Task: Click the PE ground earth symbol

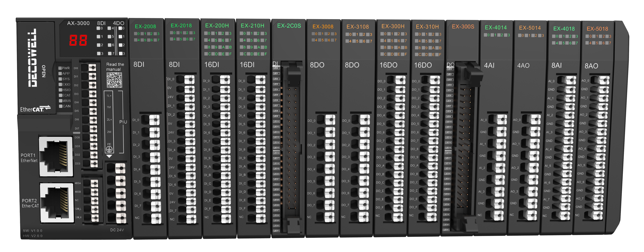Action: click(x=109, y=149)
